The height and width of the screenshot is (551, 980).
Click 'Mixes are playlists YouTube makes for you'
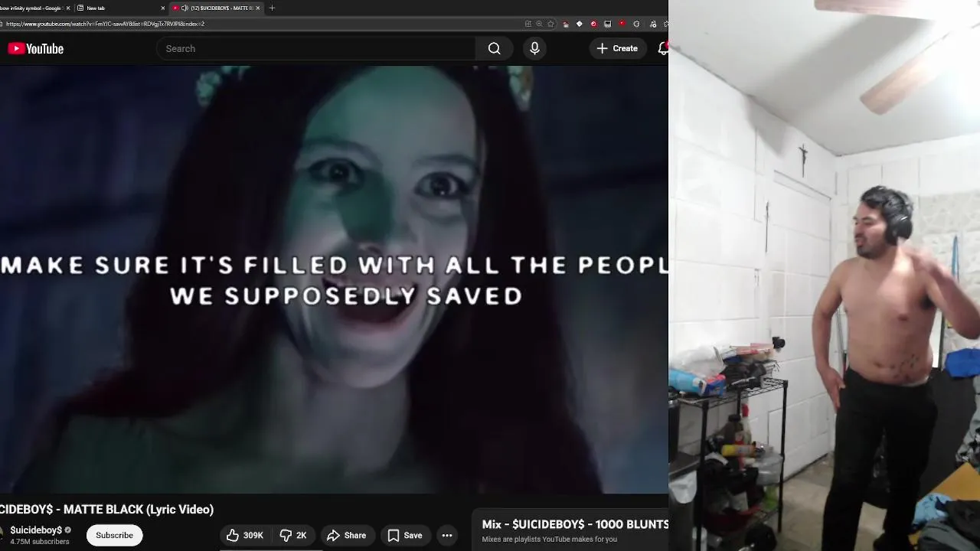click(x=549, y=540)
